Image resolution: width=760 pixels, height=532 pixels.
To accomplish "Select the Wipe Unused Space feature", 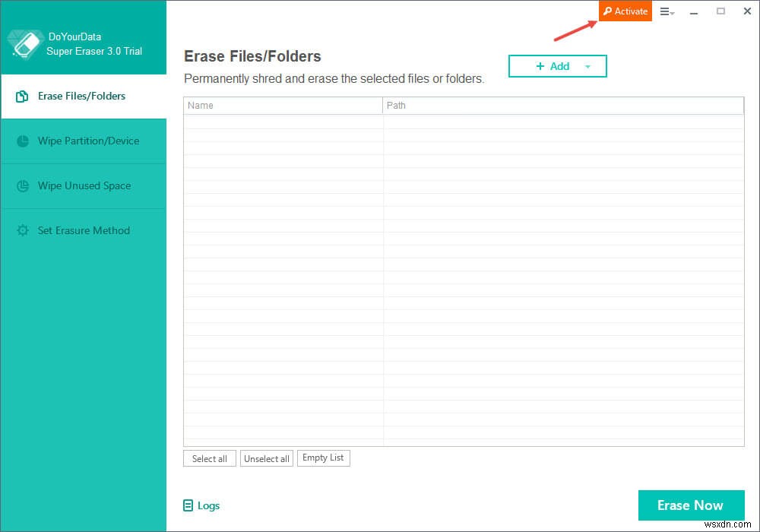I will point(22,185).
